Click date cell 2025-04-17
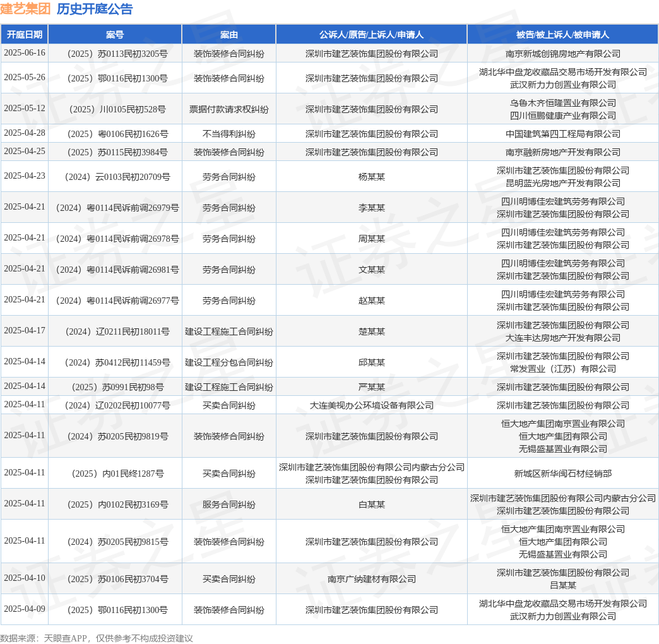 tap(25, 331)
